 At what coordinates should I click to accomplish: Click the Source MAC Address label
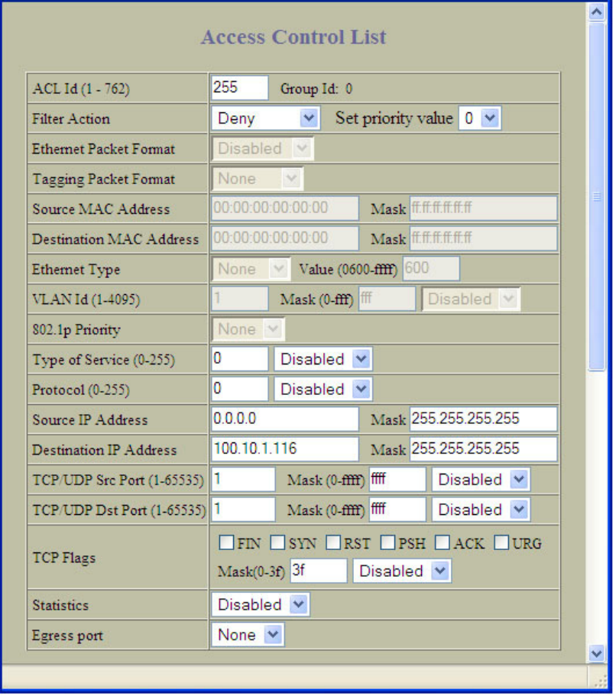point(101,209)
